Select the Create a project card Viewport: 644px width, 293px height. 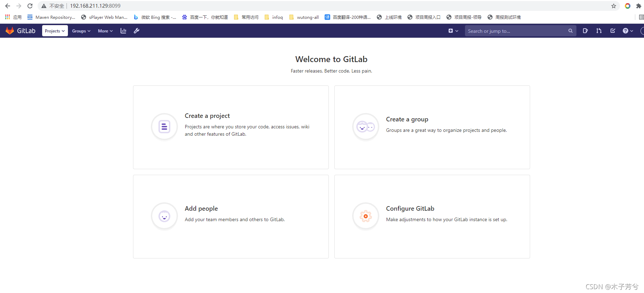tap(231, 127)
